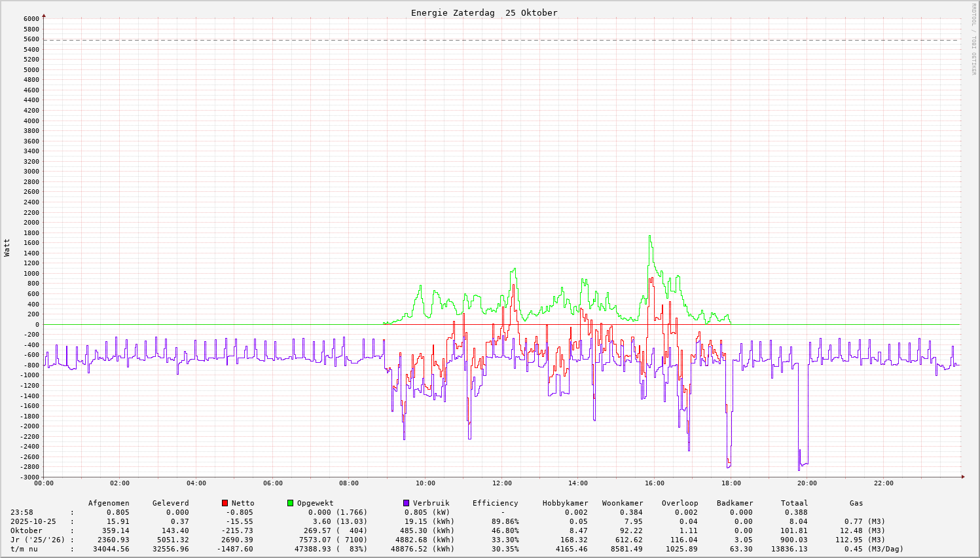Image resolution: width=980 pixels, height=558 pixels.
Task: Click the Gas column header
Action: [x=856, y=503]
